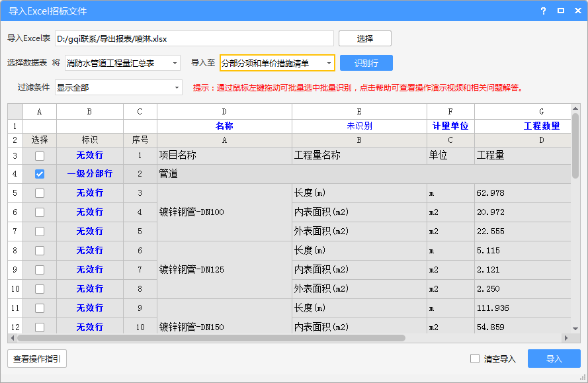Image resolution: width=588 pixels, height=383 pixels.
Task: Tick the checkbox for table row 12
Action: point(40,327)
